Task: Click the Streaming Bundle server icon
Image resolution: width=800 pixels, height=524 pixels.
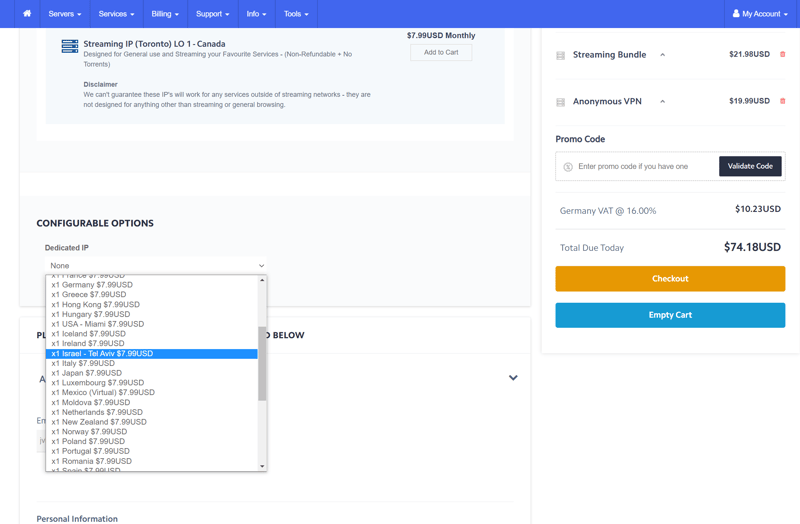Action: click(561, 55)
